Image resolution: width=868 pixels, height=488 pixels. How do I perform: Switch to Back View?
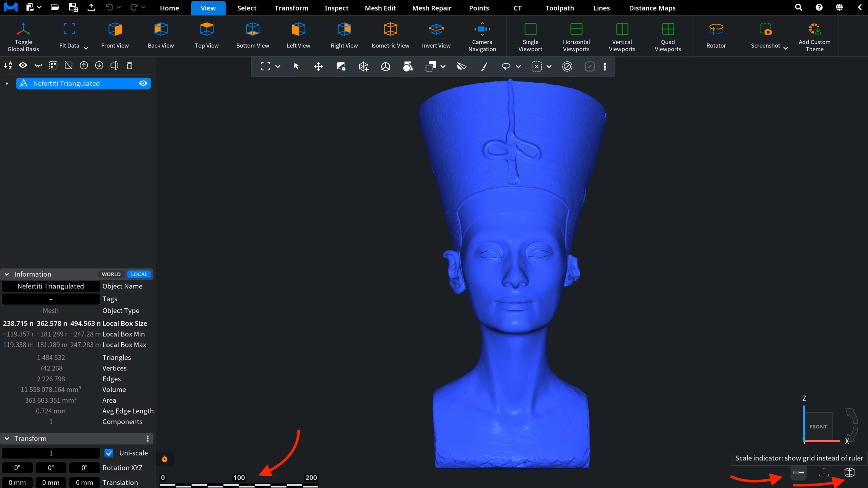[161, 36]
